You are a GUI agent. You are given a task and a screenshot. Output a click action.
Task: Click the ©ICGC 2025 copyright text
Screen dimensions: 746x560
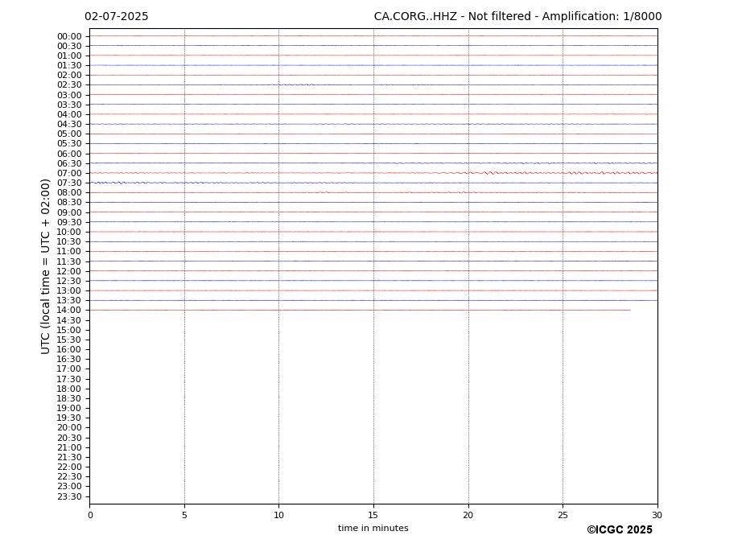click(x=620, y=530)
